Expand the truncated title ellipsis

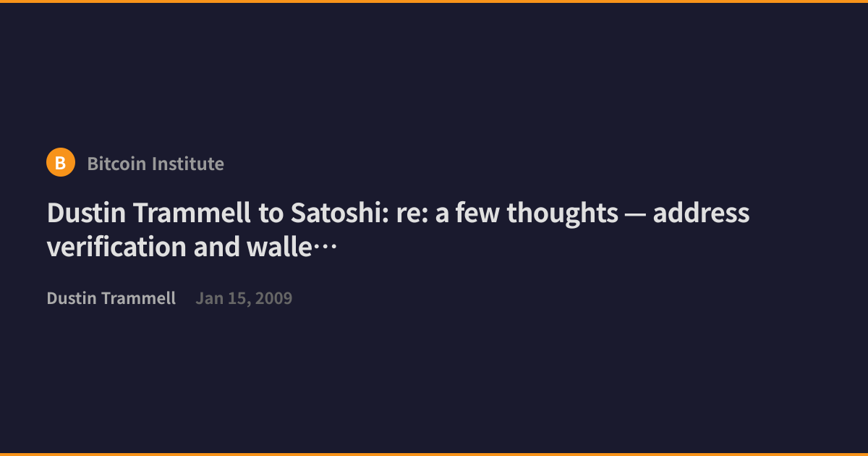pyautogui.click(x=325, y=248)
